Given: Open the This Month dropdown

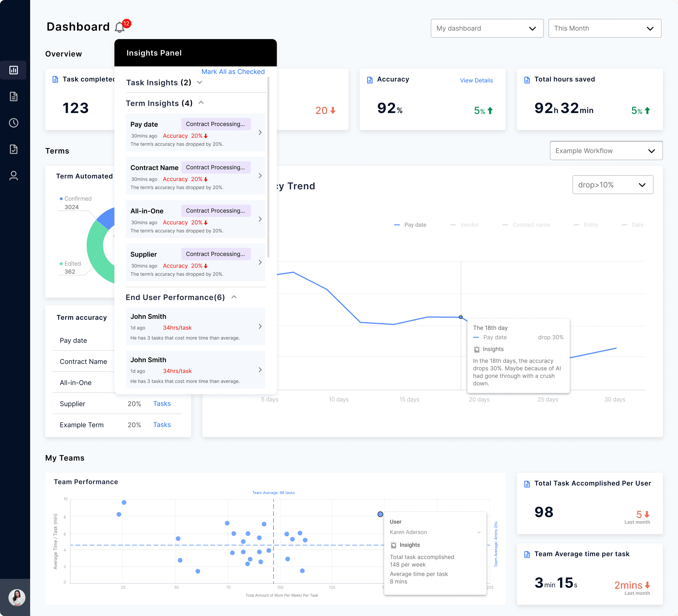Looking at the screenshot, I should pos(605,28).
